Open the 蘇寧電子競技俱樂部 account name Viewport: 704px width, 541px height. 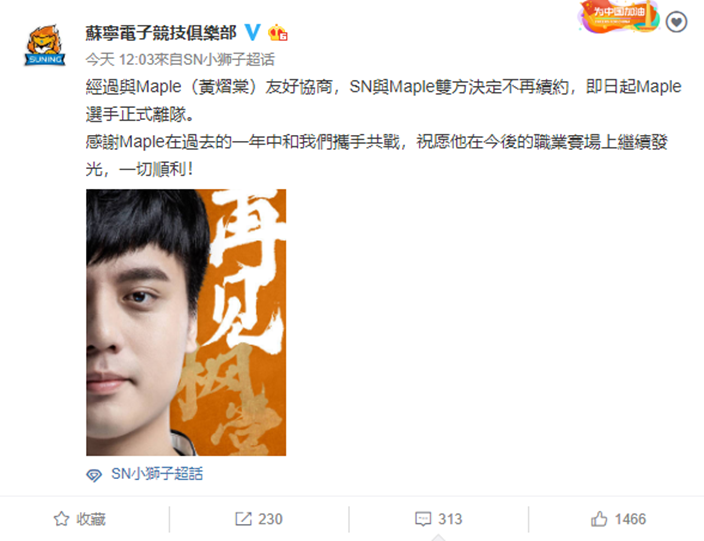point(161,33)
